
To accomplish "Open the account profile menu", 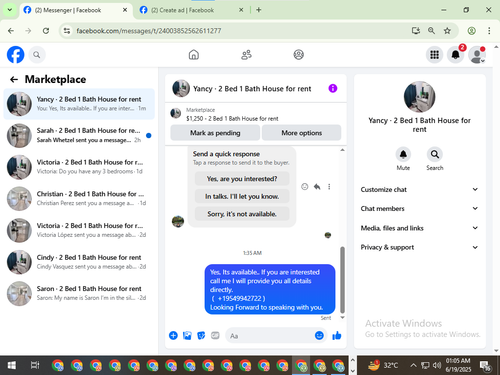I will tap(477, 55).
